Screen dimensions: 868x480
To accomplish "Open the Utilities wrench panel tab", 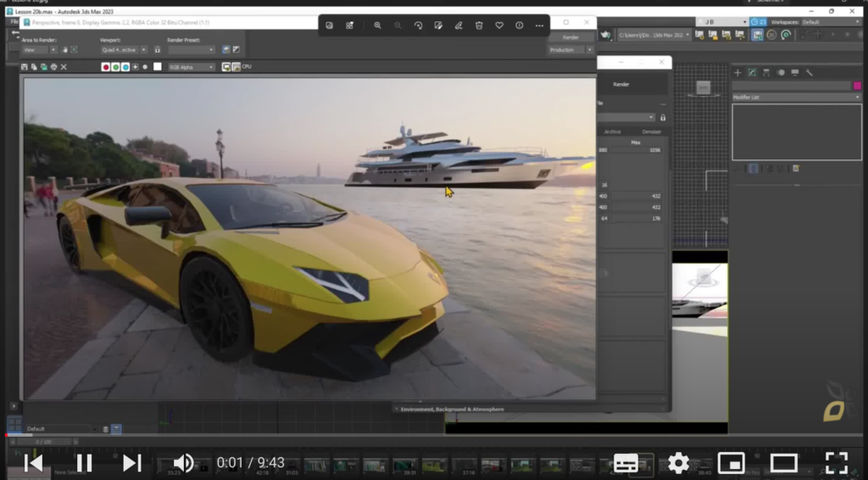I will (810, 73).
